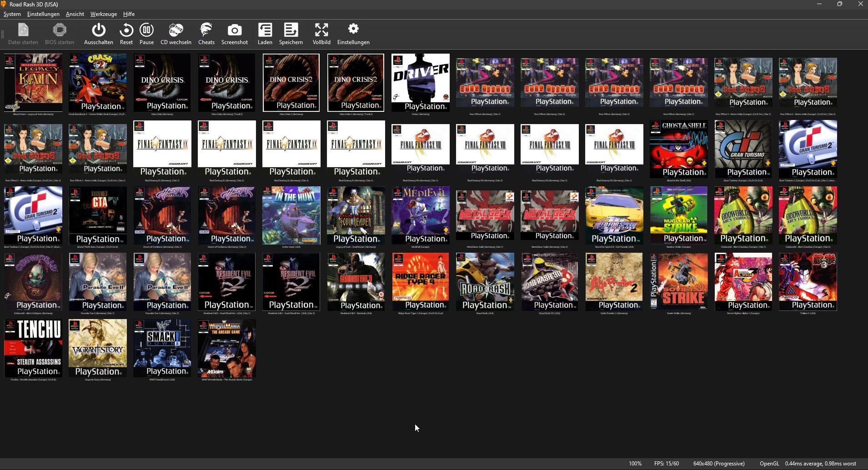This screenshot has width=868, height=470.
Task: Click the 100% speed status entry
Action: pyautogui.click(x=635, y=464)
